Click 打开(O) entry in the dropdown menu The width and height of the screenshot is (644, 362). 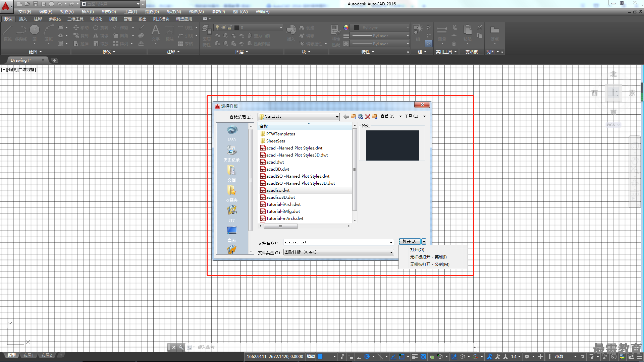[x=417, y=250]
